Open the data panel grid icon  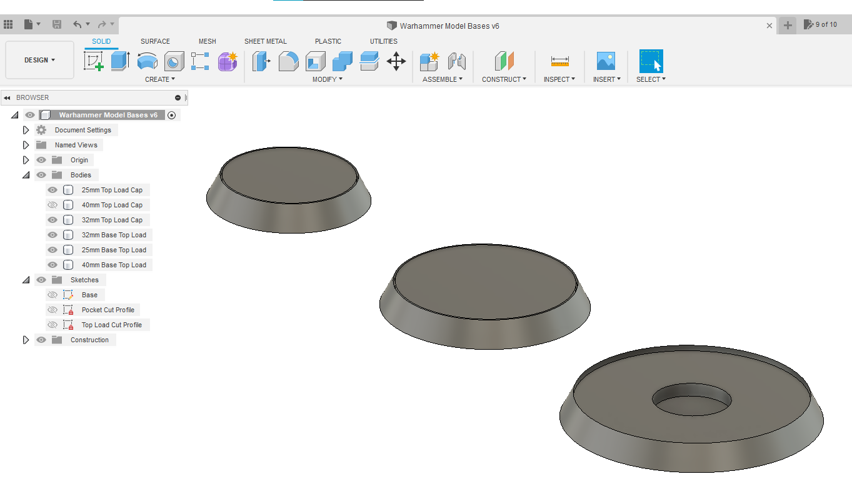8,24
